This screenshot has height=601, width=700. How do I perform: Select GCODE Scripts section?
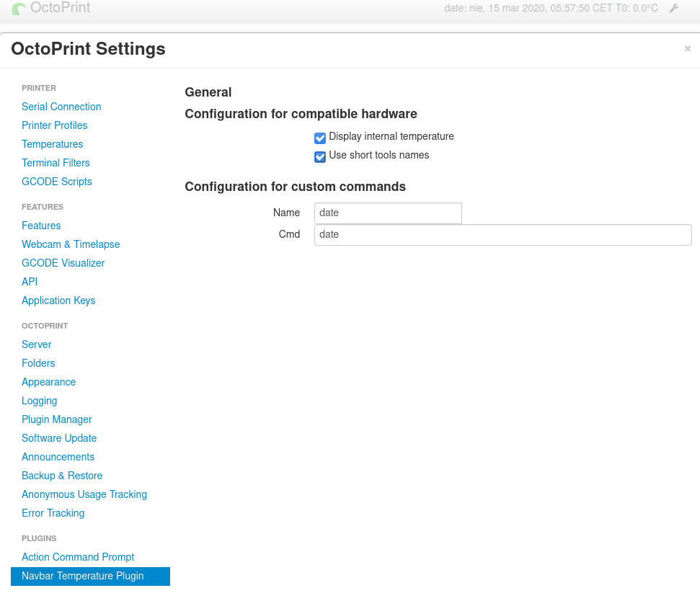click(57, 182)
